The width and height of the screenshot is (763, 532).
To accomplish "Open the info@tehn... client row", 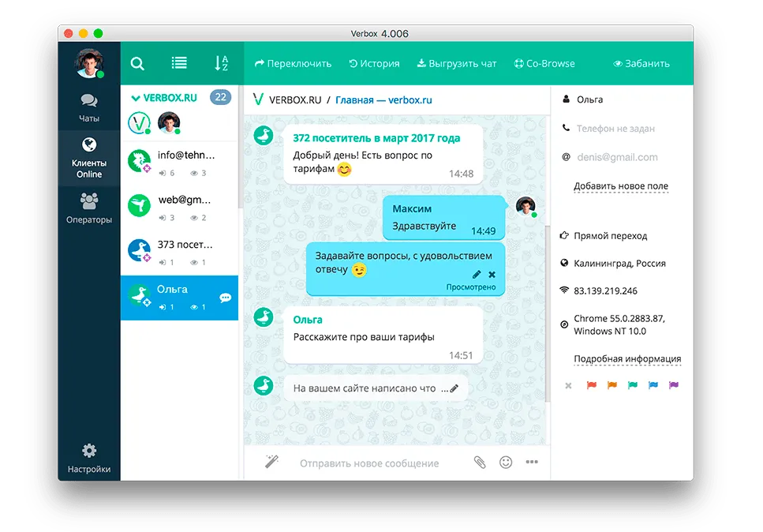I will point(179,163).
